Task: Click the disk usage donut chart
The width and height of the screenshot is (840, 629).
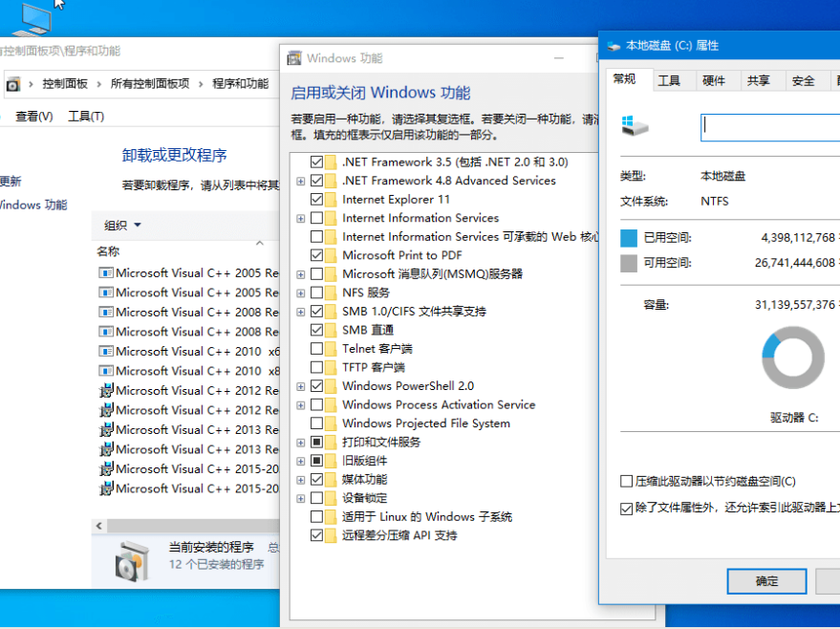Action: pos(792,358)
